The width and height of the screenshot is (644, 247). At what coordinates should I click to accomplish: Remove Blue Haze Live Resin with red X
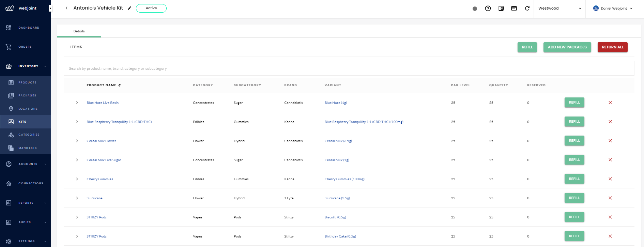(x=610, y=103)
